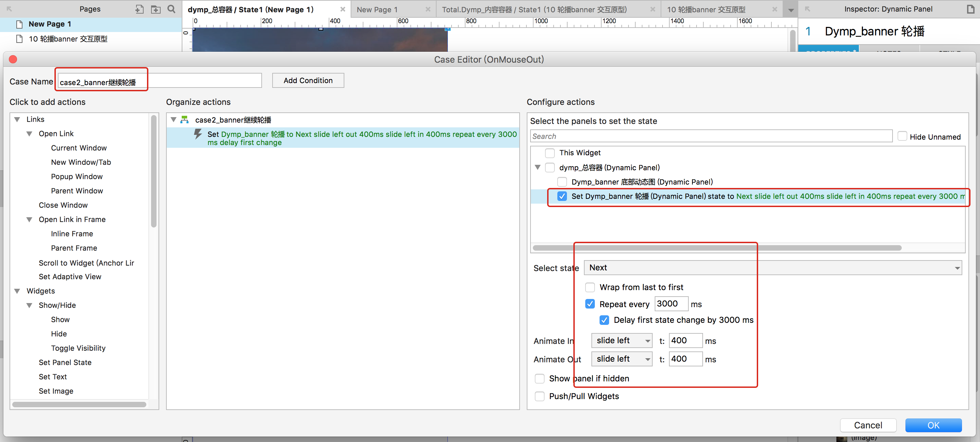Click the Add Condition button

pyautogui.click(x=308, y=80)
